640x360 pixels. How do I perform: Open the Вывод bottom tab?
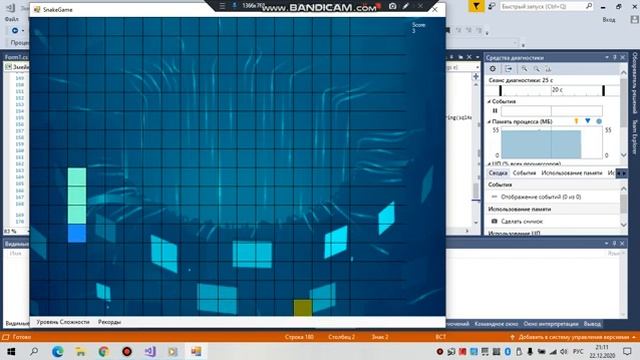(592, 324)
